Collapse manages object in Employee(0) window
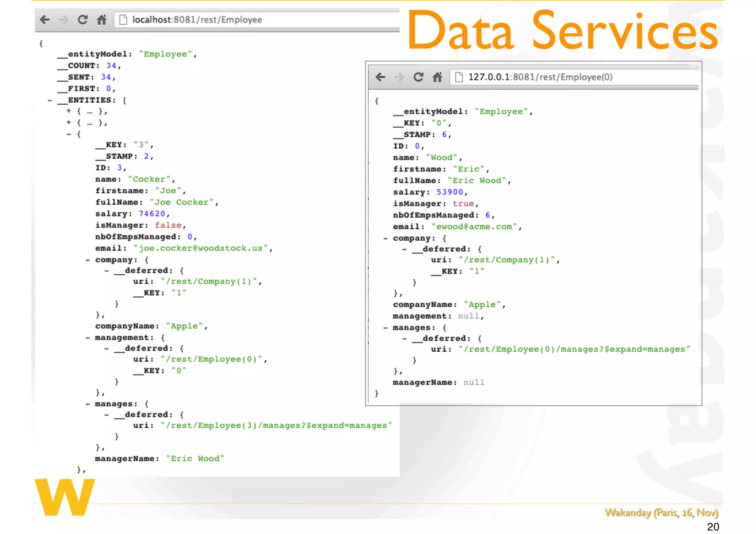This screenshot has width=756, height=534. click(x=385, y=328)
